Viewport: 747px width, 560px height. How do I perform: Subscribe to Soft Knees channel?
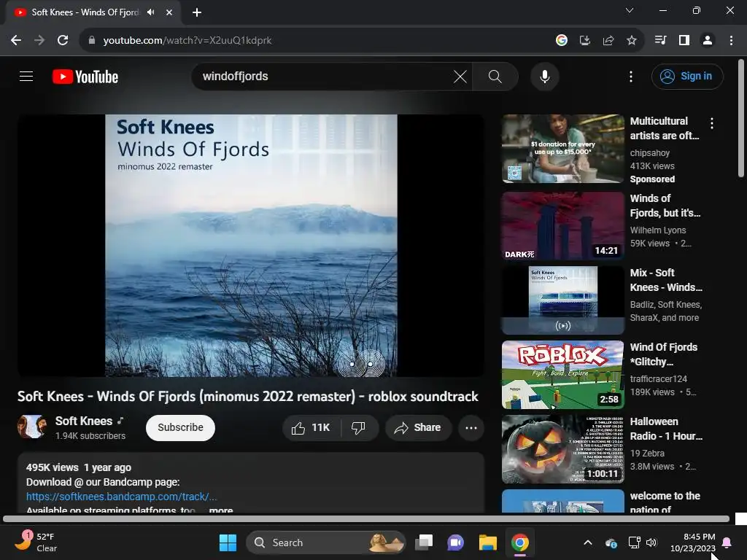pyautogui.click(x=181, y=427)
